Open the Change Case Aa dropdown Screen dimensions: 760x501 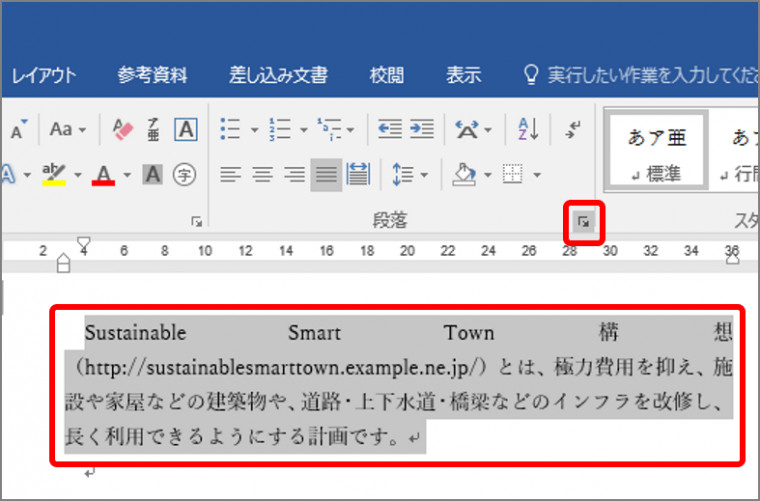tap(67, 129)
